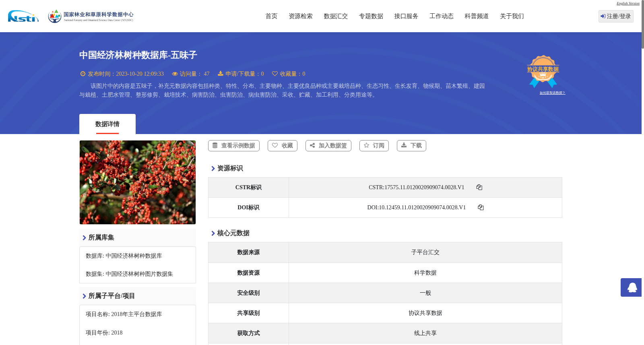The image size is (644, 345).
Task: Go to 首页 in the navigation
Action: pos(271,16)
